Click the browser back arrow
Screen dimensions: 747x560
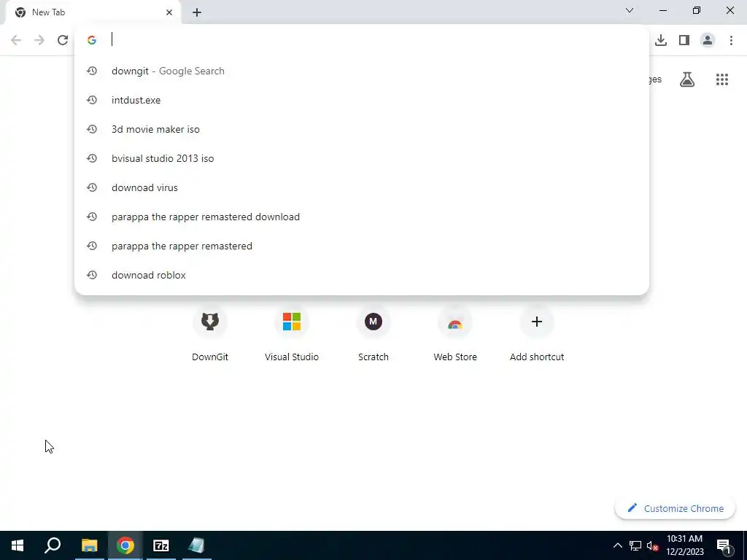coord(16,40)
